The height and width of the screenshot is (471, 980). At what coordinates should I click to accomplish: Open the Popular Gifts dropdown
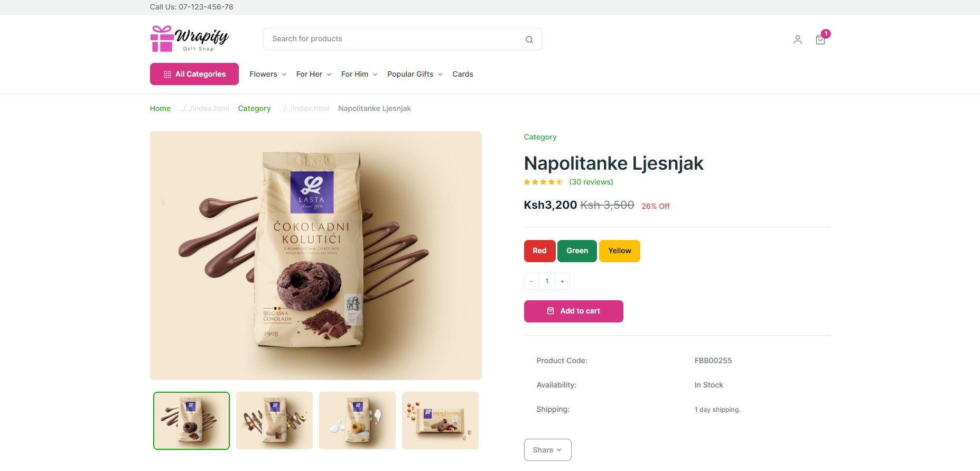coord(415,74)
